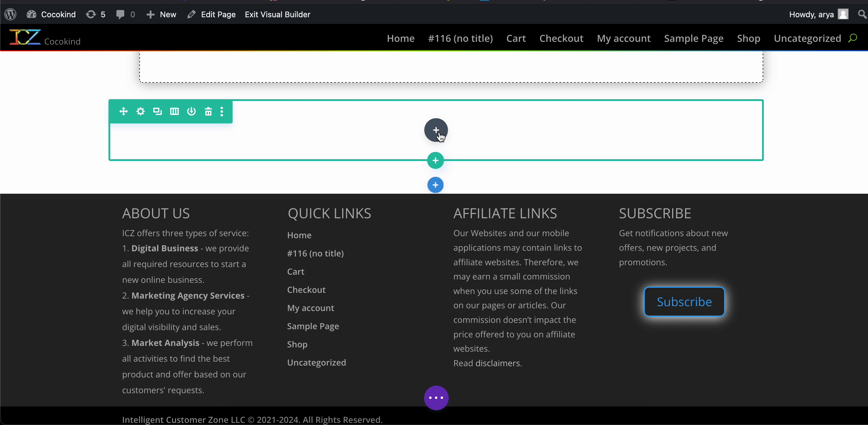Click the green header search icon
Image resolution: width=868 pixels, height=425 pixels.
pos(853,38)
